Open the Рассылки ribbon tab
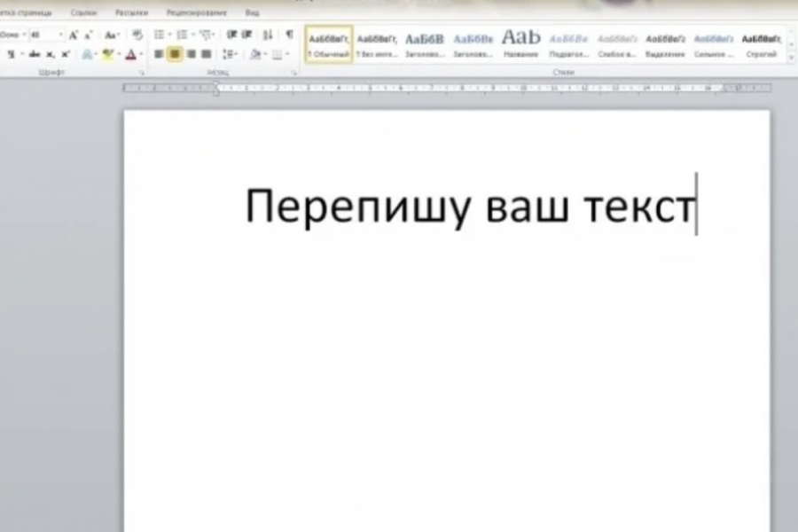Image resolution: width=798 pixels, height=532 pixels. 131,12
